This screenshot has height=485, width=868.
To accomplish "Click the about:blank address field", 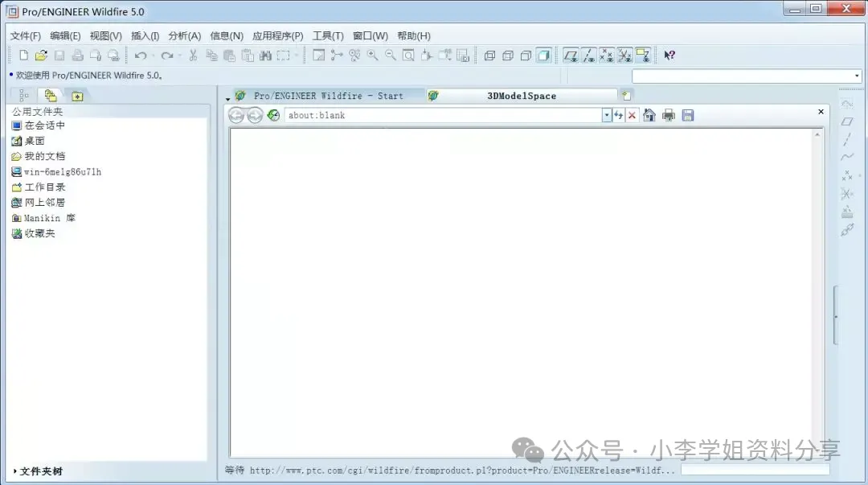I will (x=443, y=115).
